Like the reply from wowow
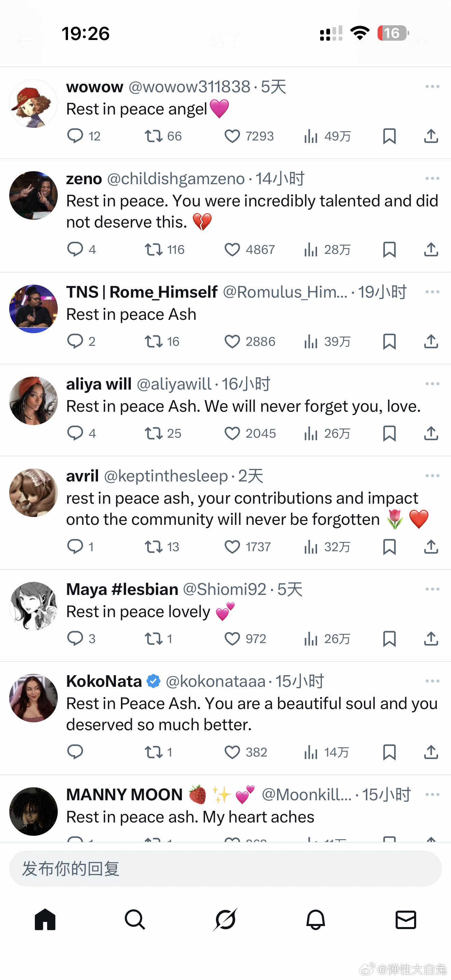 click(232, 136)
